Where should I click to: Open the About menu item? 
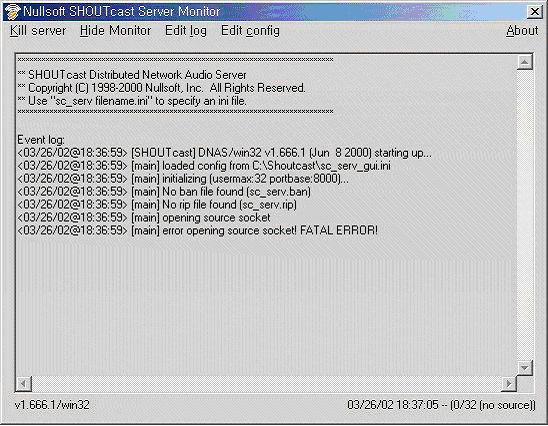click(522, 31)
